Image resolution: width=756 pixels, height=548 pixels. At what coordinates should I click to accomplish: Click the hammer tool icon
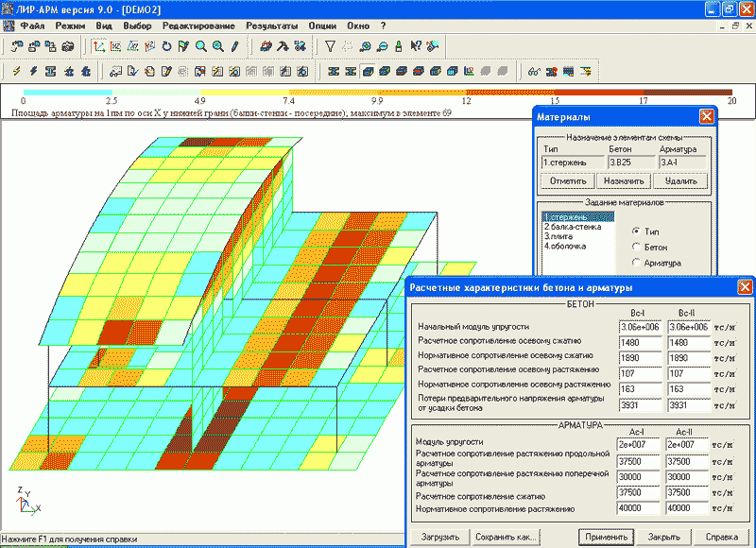[283, 45]
